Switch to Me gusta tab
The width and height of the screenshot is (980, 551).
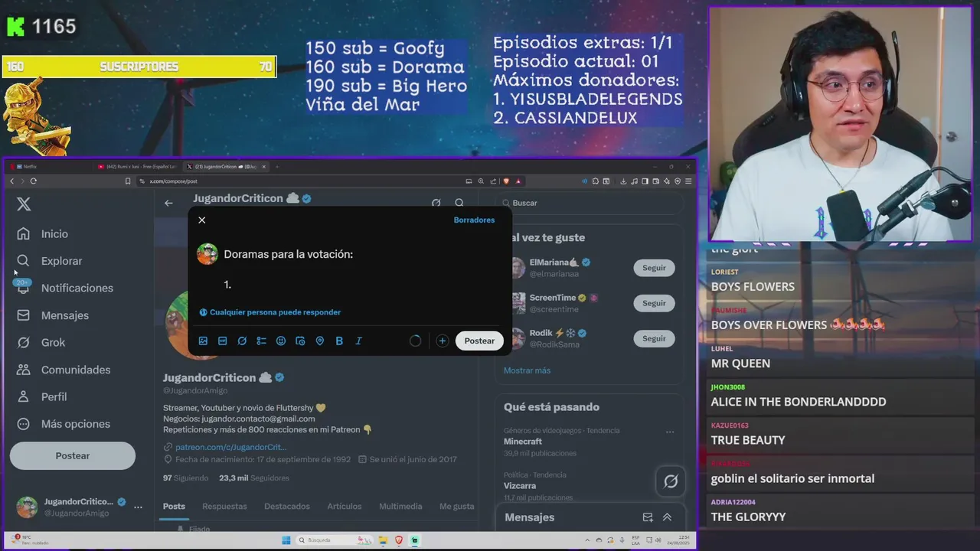[457, 507]
